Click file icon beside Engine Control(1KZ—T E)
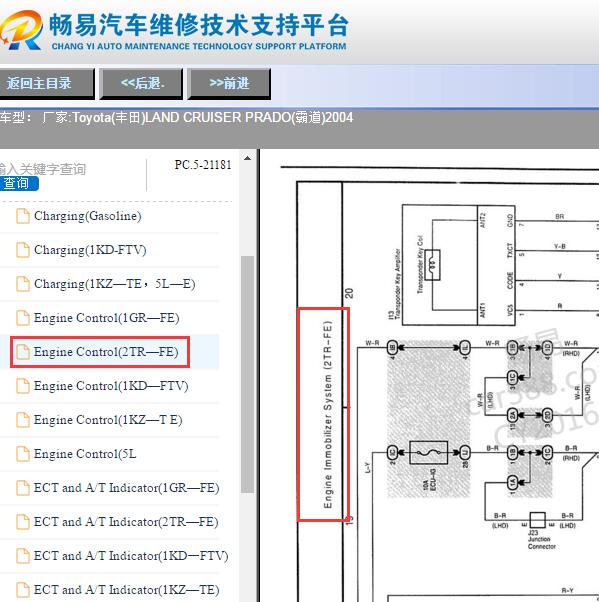 pos(23,420)
